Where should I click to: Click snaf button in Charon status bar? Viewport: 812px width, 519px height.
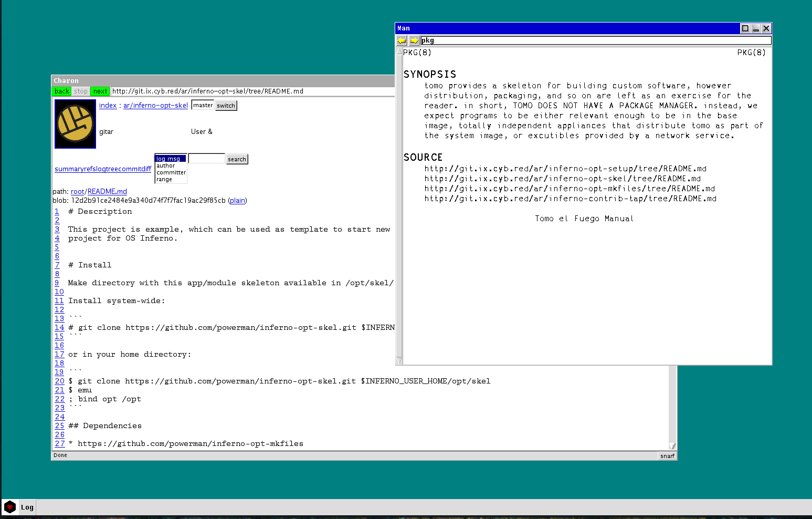coord(667,456)
